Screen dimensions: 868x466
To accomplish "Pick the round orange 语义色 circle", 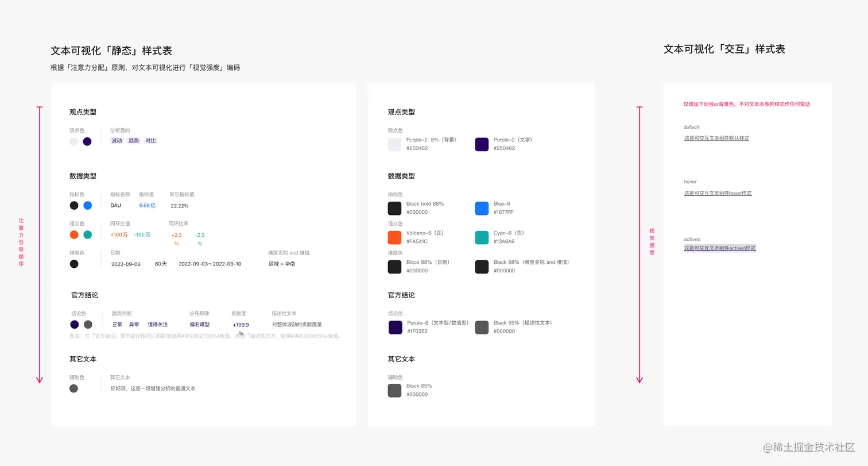I will click(74, 235).
